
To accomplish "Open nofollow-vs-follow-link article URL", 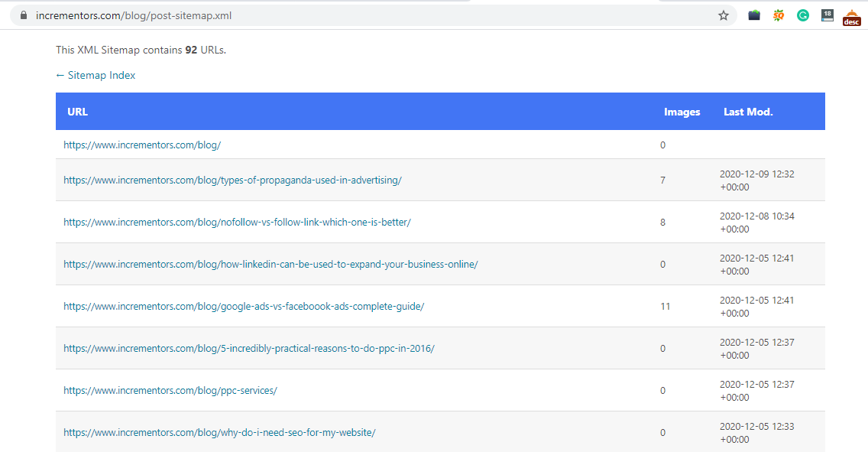I will tap(237, 222).
